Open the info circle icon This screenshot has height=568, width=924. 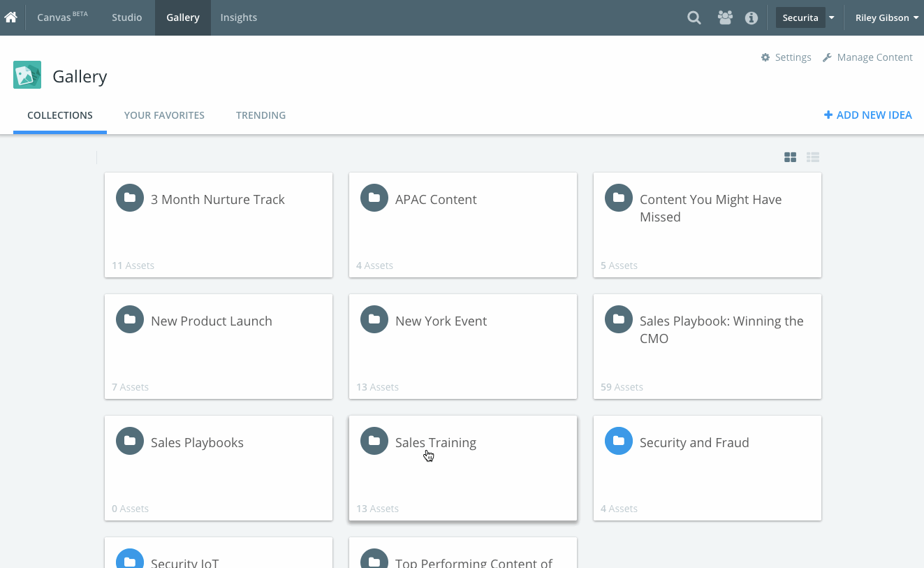[751, 18]
